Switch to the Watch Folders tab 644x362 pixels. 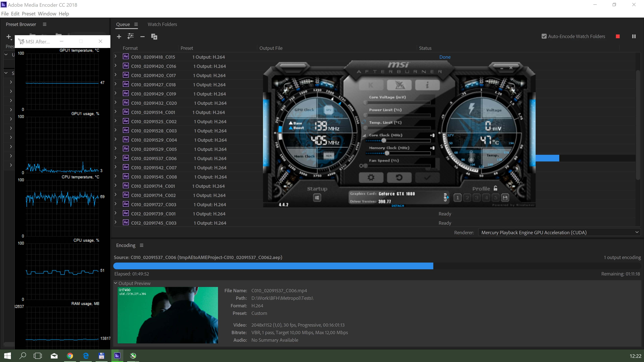click(162, 24)
